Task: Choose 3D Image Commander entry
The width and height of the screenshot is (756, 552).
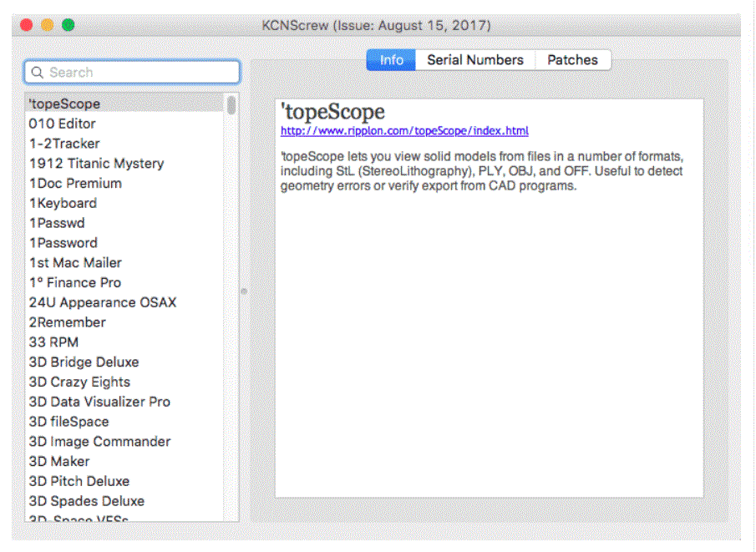Action: [124, 441]
